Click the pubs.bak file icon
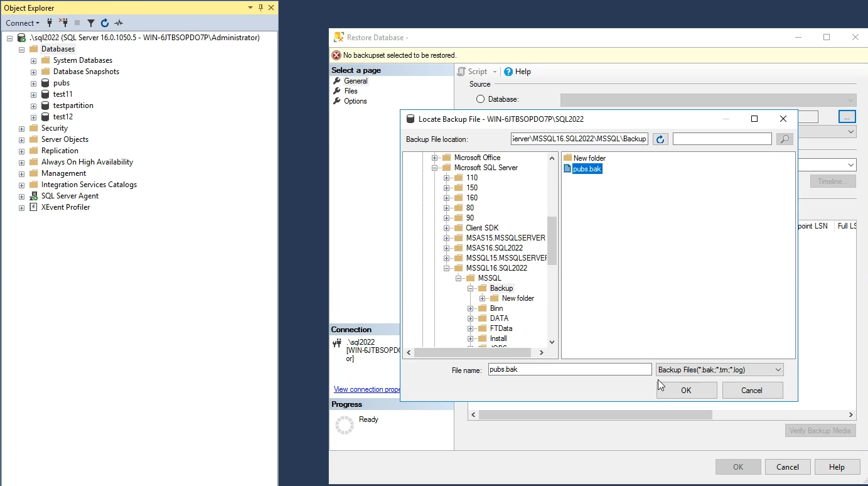868x486 pixels. click(567, 168)
